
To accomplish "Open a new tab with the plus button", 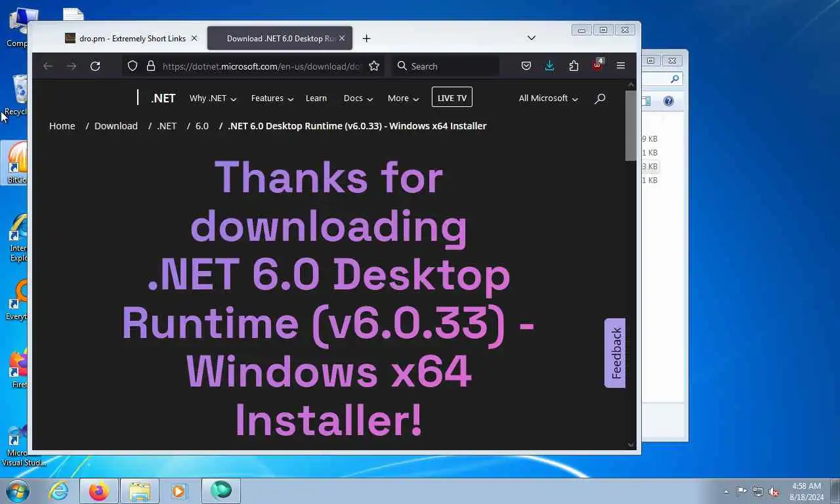I will (x=366, y=38).
